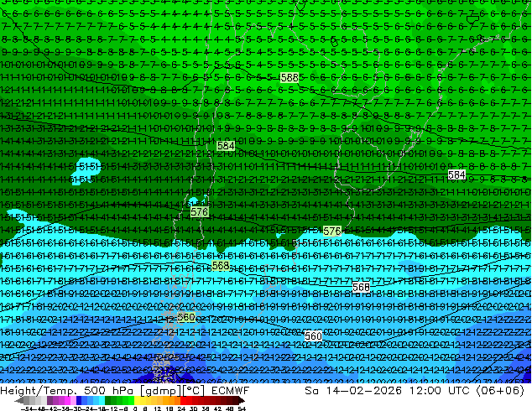Click the 'ECMWF' model name
Screen dimensions: 532x411
click(231, 391)
